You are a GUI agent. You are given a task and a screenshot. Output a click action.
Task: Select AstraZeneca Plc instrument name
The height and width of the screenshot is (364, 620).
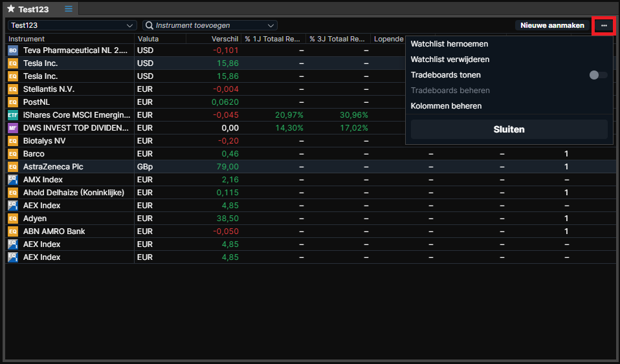tap(53, 167)
